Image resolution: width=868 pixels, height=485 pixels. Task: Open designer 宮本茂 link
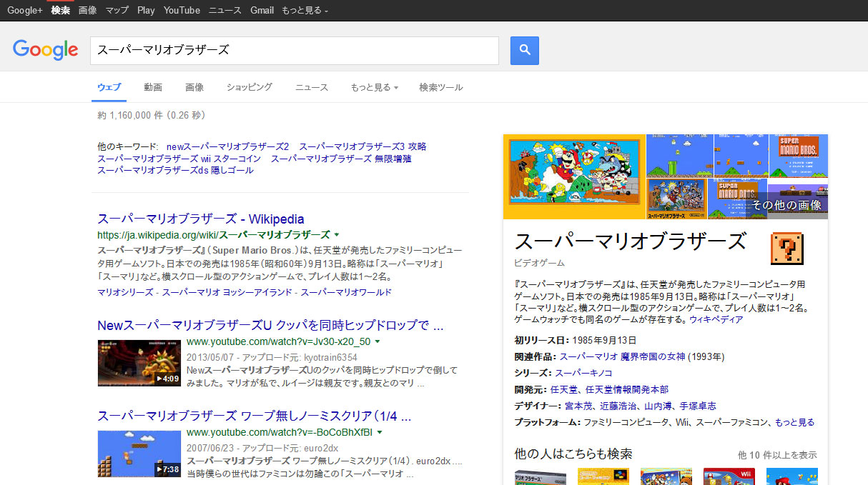[x=578, y=406]
